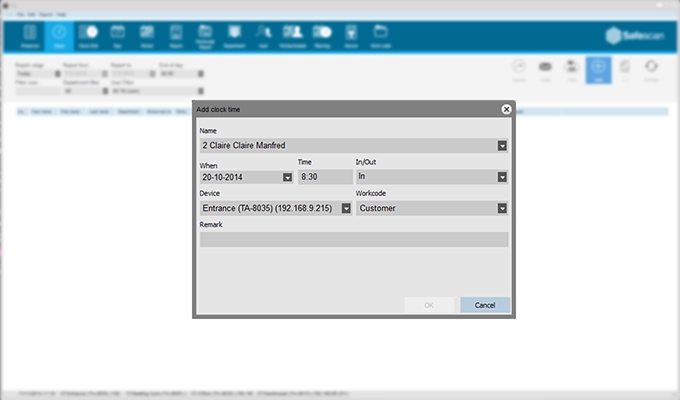Click the Refresh icon at far right
The height and width of the screenshot is (400, 680).
tap(651, 71)
